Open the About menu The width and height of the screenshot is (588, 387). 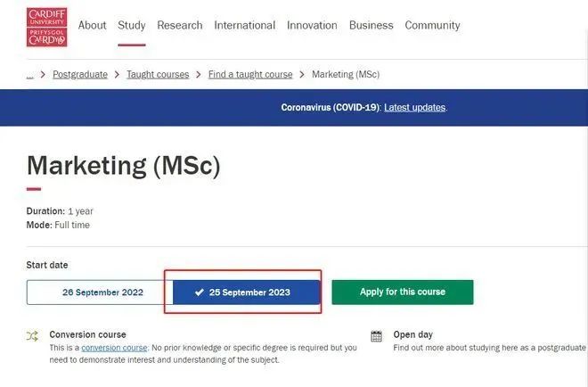[92, 26]
